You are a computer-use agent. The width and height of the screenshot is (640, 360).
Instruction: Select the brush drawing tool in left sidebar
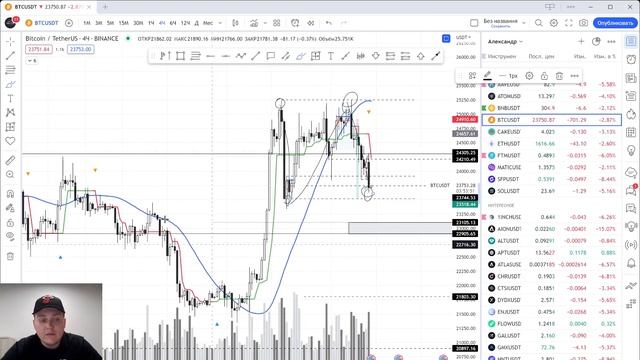[x=10, y=84]
